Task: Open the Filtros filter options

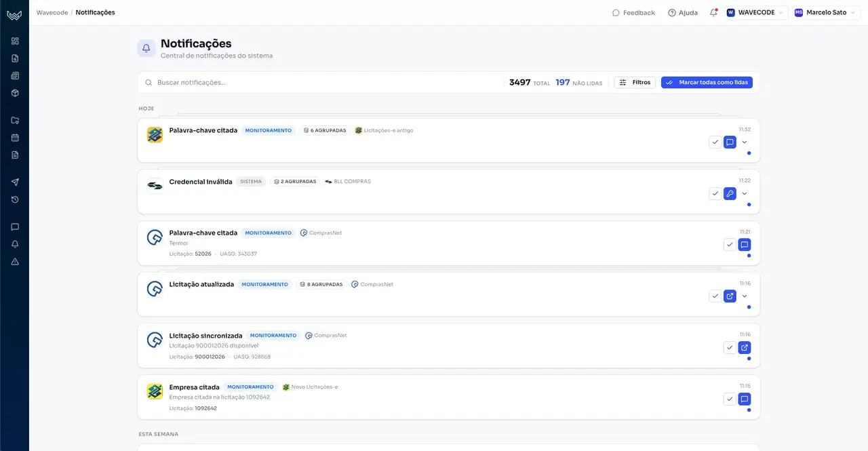Action: pos(635,82)
